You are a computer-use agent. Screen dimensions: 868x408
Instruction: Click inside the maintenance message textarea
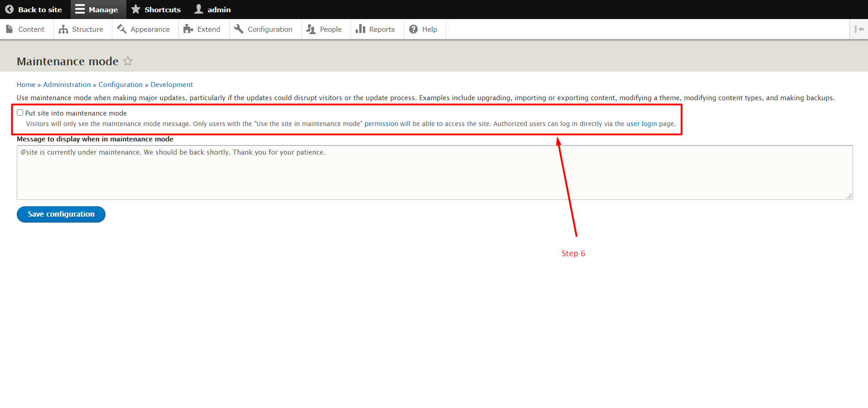pos(434,172)
